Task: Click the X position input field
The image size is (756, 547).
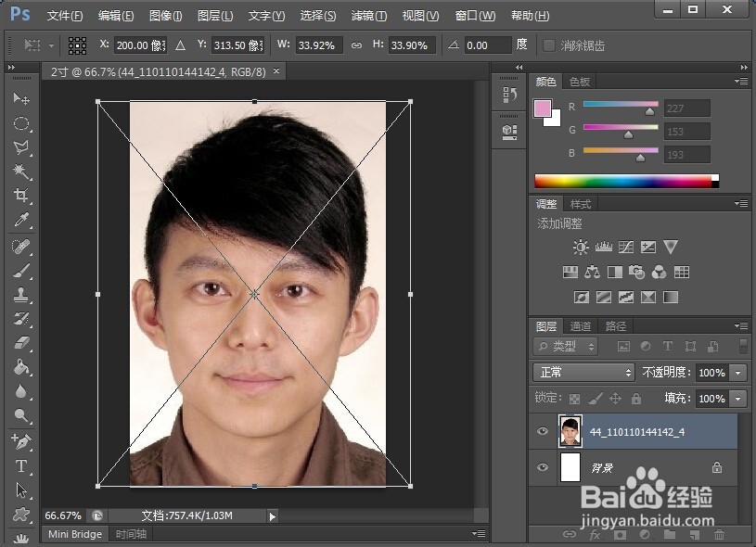Action: (141, 45)
